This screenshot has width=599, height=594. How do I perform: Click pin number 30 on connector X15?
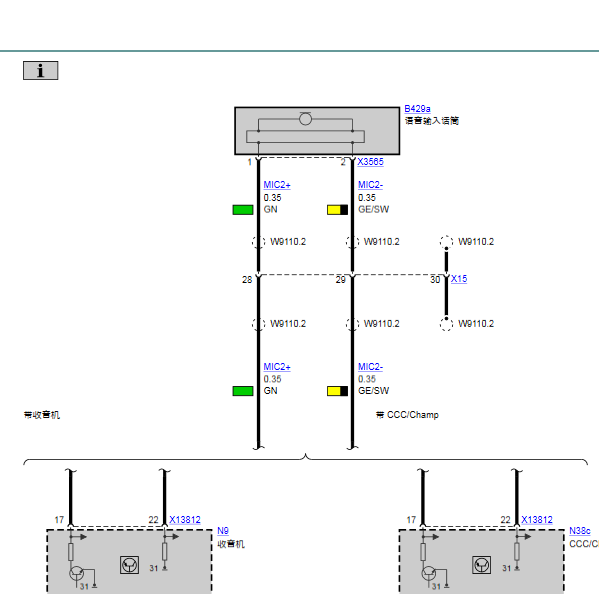[x=435, y=280]
